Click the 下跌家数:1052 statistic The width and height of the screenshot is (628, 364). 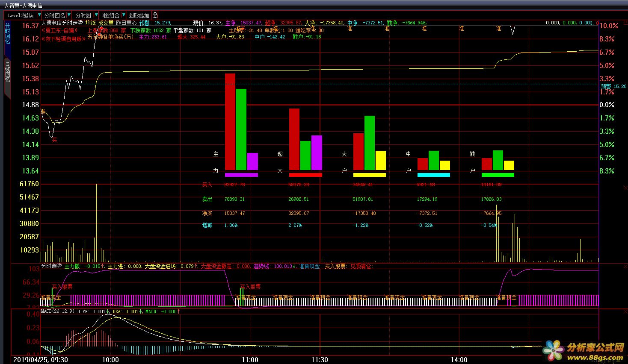[151, 30]
